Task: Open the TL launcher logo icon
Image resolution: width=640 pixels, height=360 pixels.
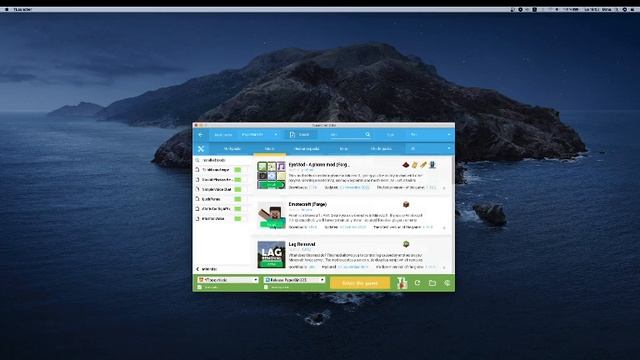Action: 402,282
